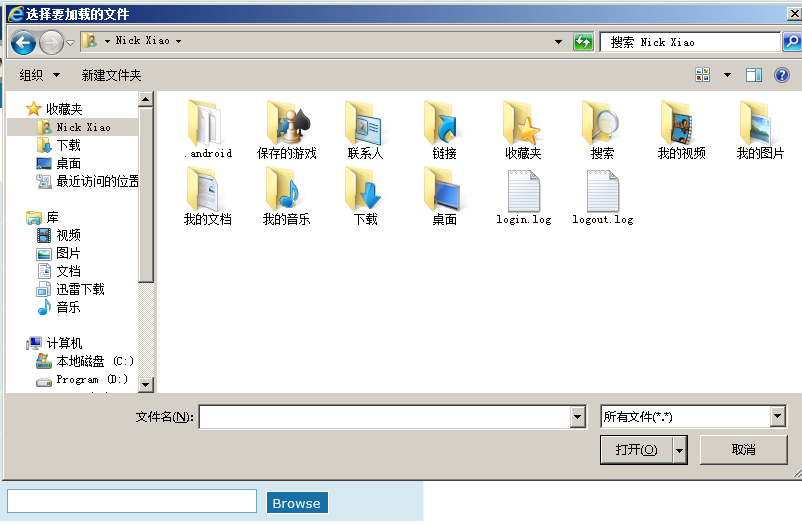Click the help question mark icon
Screen dimensions: 802x524
(782, 75)
